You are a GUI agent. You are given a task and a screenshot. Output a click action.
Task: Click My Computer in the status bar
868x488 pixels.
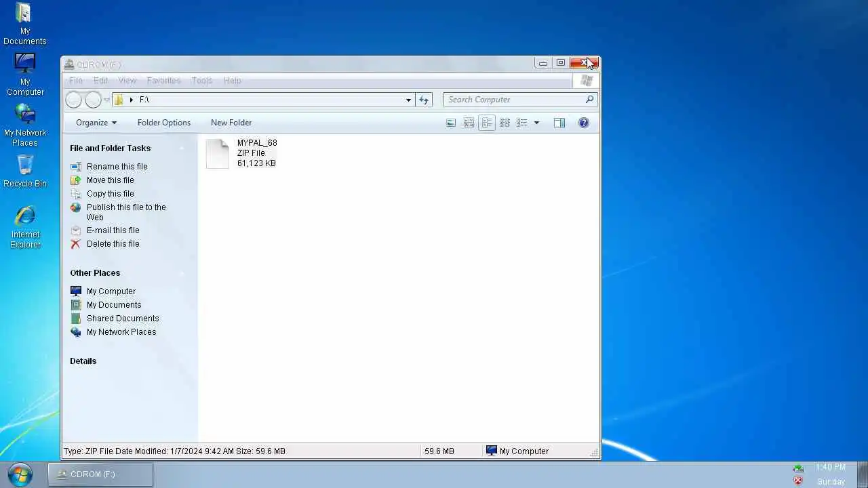tap(517, 451)
